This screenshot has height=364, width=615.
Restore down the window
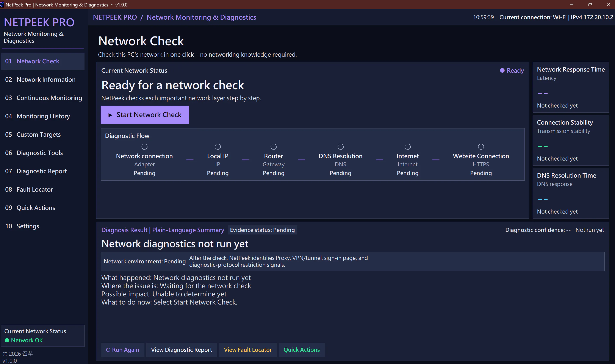click(x=590, y=4)
